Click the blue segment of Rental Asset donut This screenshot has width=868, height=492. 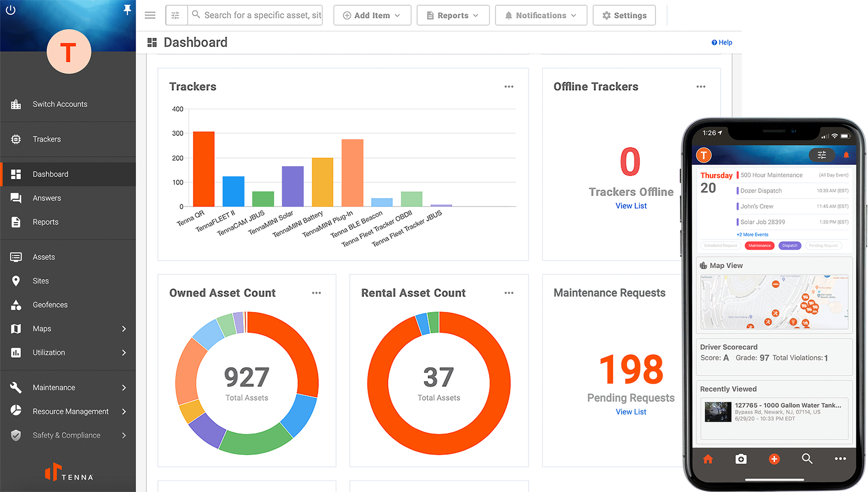pos(422,324)
